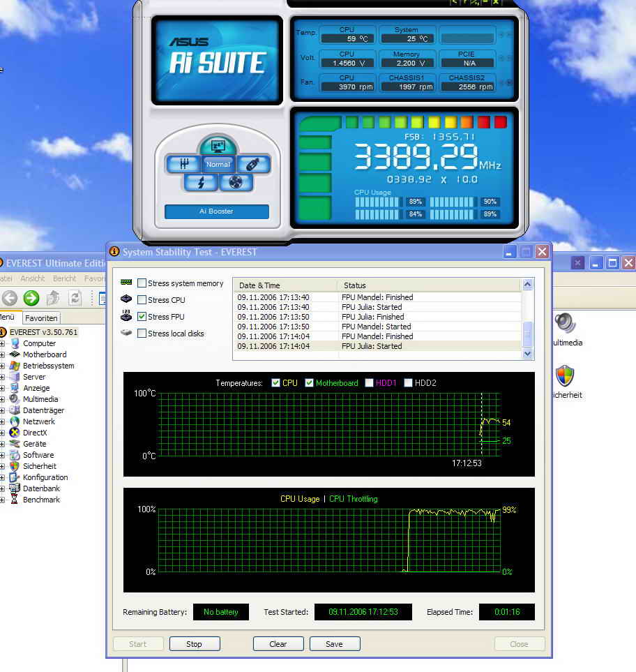Click the green forward arrow in EVEREST toolbar
Screen dimensions: 636x672
coord(31,298)
